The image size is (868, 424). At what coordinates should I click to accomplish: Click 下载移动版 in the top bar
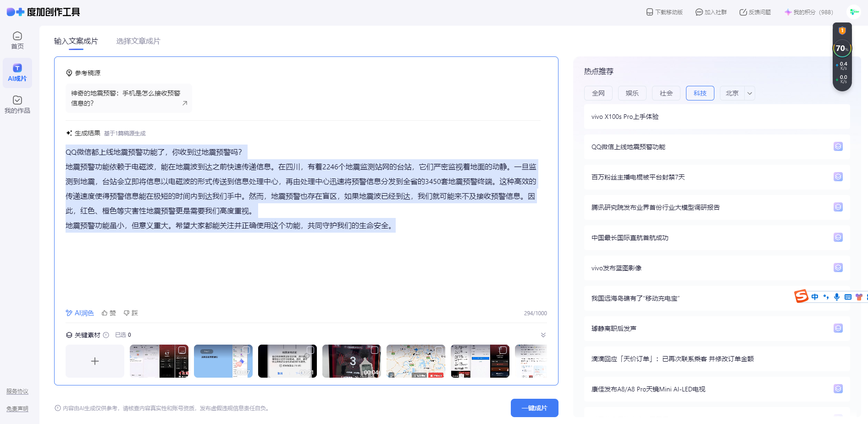coord(664,12)
